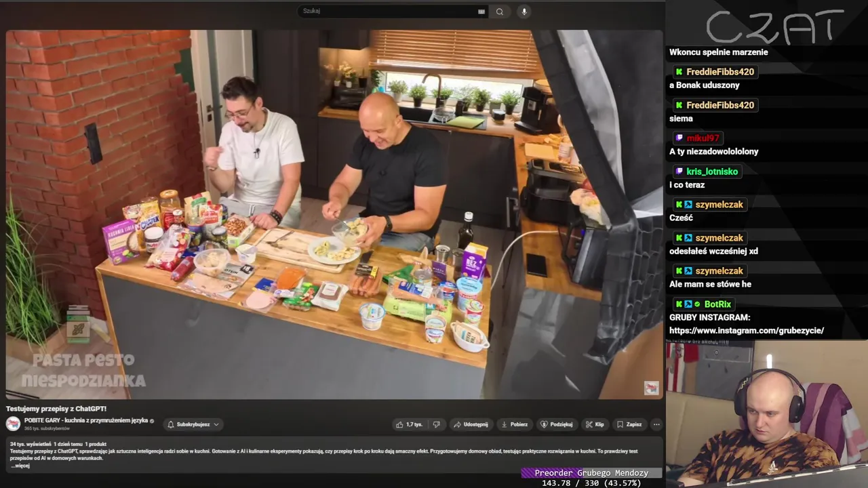868x488 pixels.
Task: Click chat message 'A ty niezadowolololony'
Action: click(714, 152)
